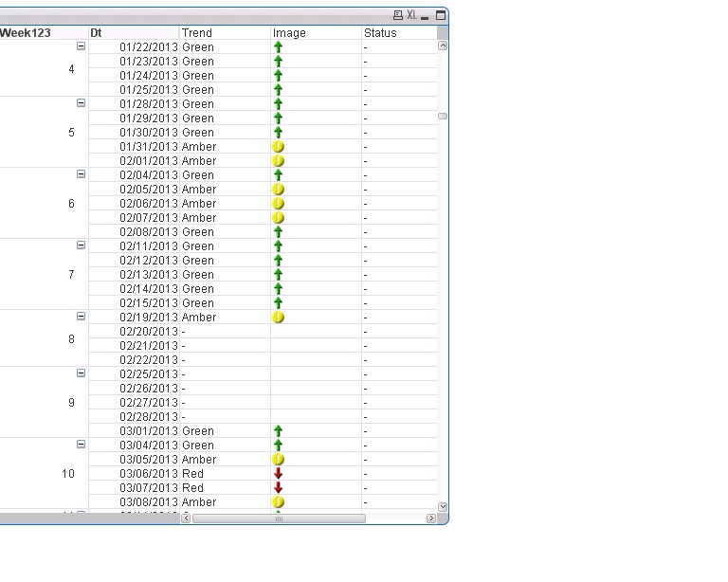
Task: Click the Week123 column header
Action: (x=44, y=32)
